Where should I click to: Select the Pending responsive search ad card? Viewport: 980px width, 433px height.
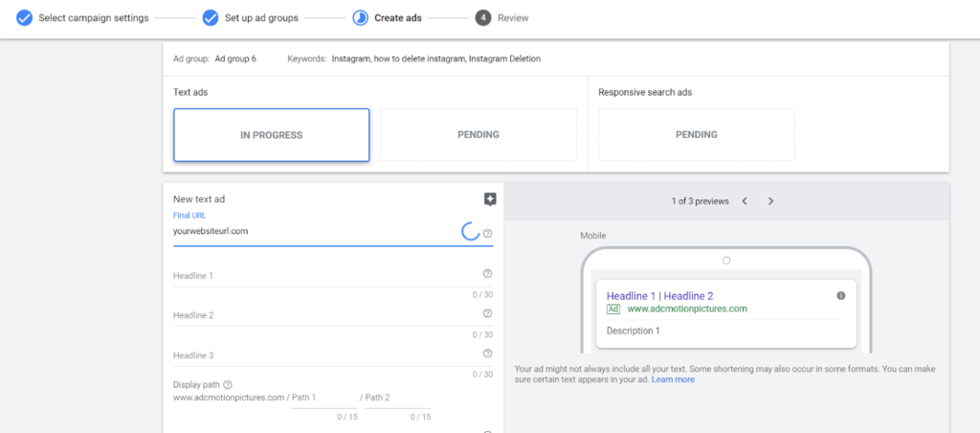click(x=696, y=135)
